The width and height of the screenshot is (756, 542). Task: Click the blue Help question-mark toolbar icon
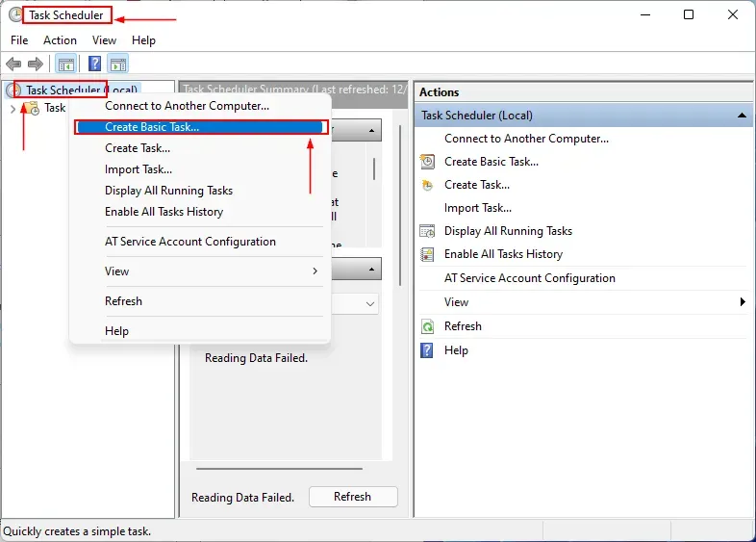coord(94,65)
